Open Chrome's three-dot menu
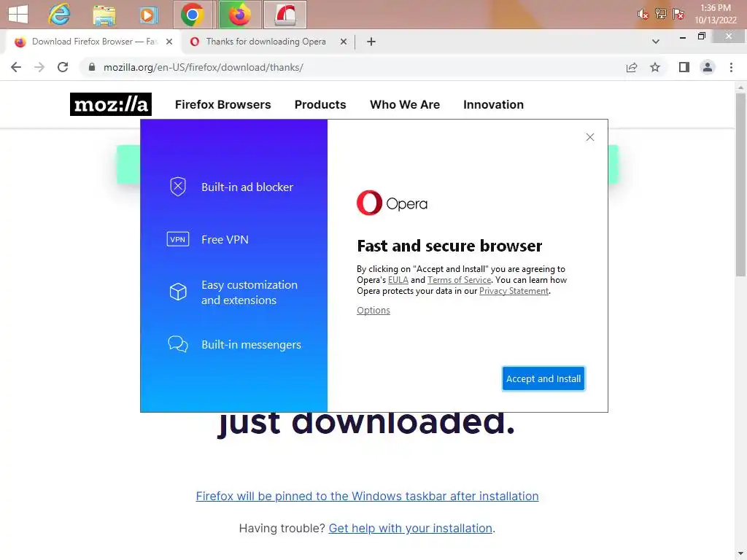Viewport: 747px width, 560px height. click(x=731, y=67)
